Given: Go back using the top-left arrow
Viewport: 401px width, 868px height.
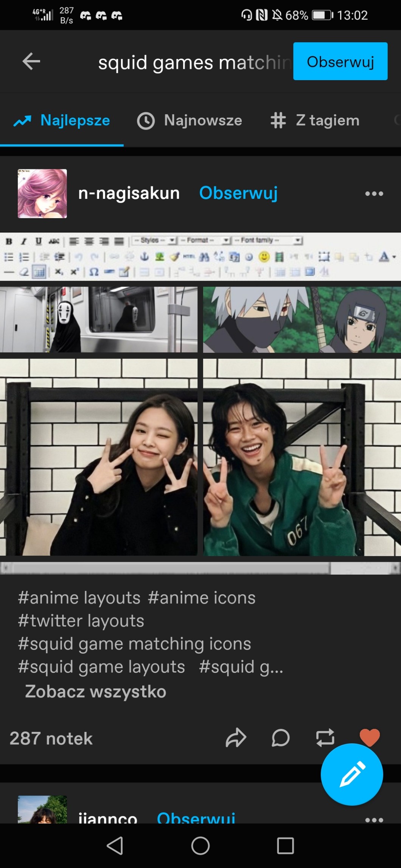Looking at the screenshot, I should [x=31, y=61].
